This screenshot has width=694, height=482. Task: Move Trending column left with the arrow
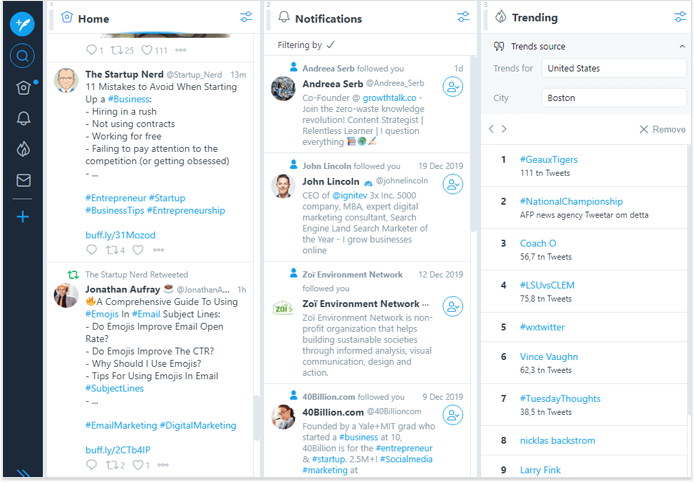(x=491, y=129)
